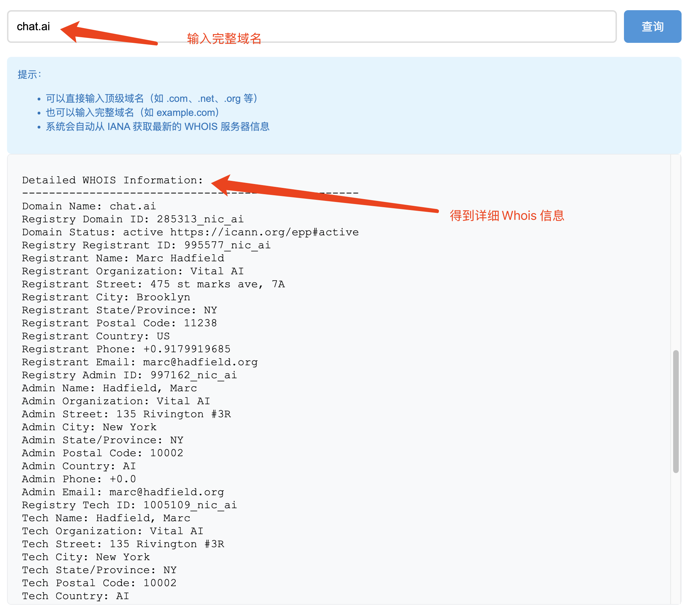This screenshot has height=616, width=690.
Task: Select 'Registrant Phone: +0.9179919685'
Action: (126, 349)
